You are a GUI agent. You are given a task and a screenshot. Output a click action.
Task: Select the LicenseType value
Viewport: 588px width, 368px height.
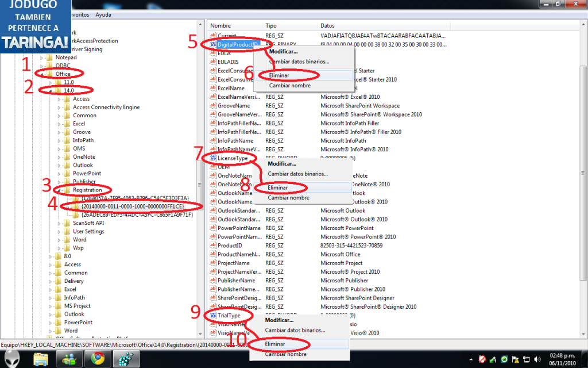[233, 158]
